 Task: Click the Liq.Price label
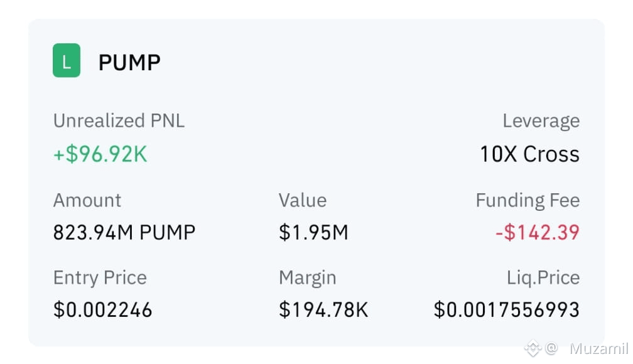tap(543, 277)
